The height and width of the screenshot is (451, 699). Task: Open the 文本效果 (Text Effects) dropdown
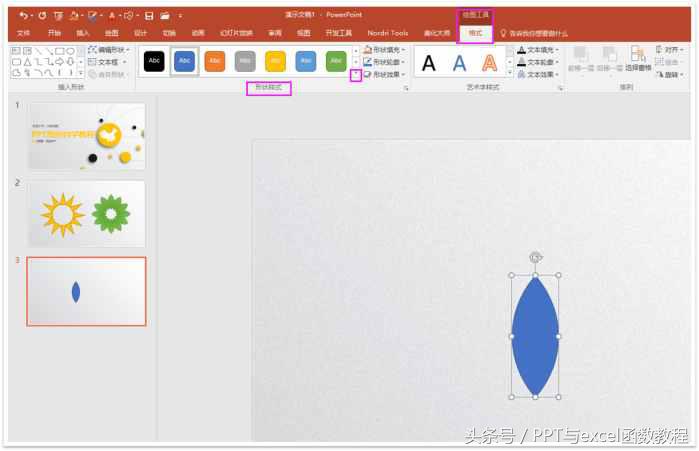pyautogui.click(x=538, y=74)
